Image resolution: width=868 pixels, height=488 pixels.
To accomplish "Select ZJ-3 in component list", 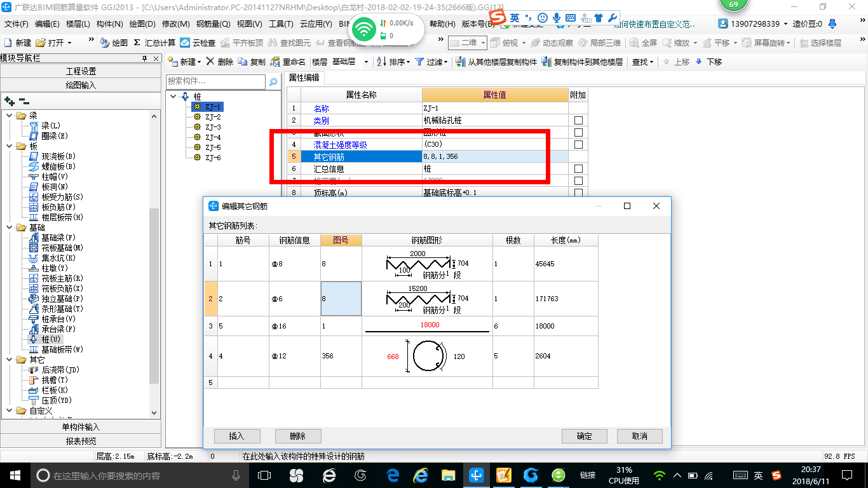I will point(213,127).
